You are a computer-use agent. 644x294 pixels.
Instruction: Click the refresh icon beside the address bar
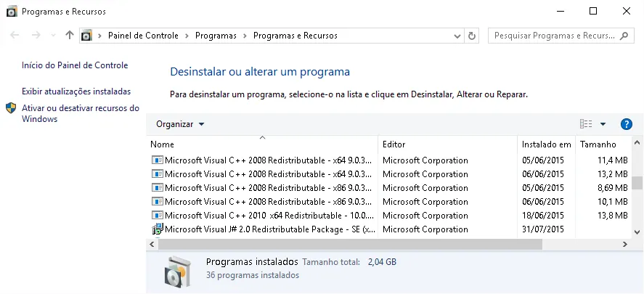click(471, 36)
